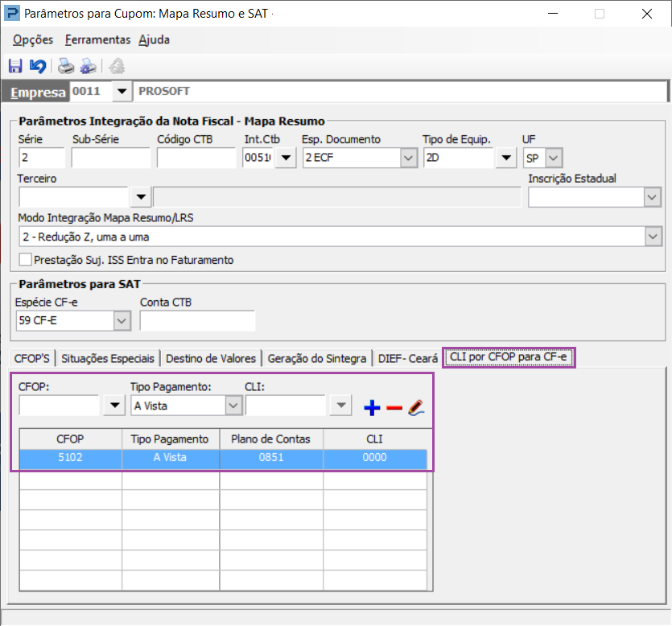Switch to the CFOP'S tab
Viewport: 672px width, 626px height.
[x=32, y=358]
